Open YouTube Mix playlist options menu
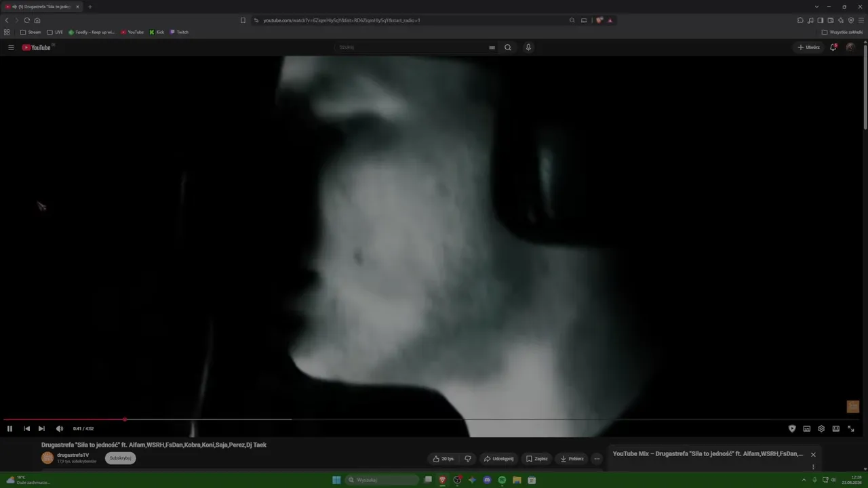 pyautogui.click(x=813, y=467)
